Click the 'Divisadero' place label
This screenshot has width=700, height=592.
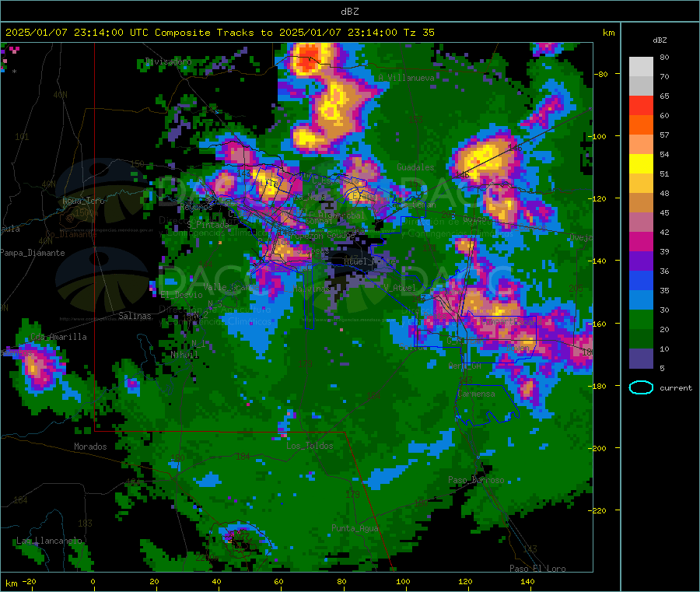point(168,61)
